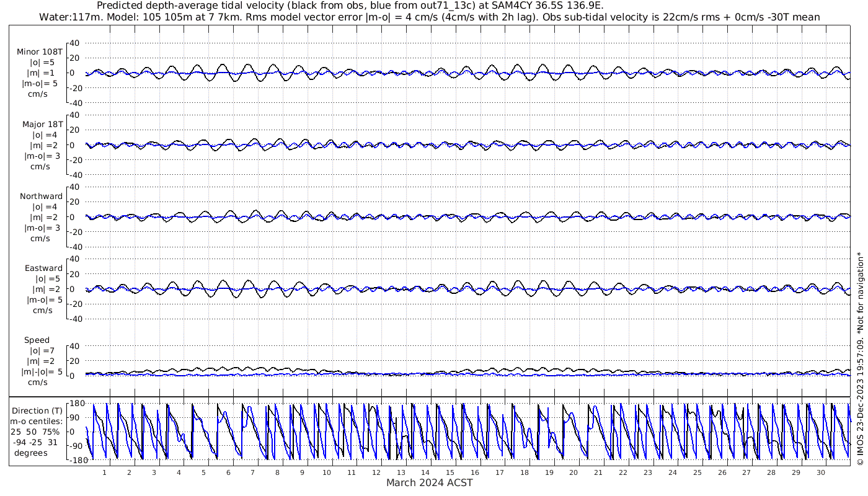Image resolution: width=868 pixels, height=496 pixels.
Task: Click the plot title mentioning SAM4CY 36.5S 136.9E
Action: [350, 6]
